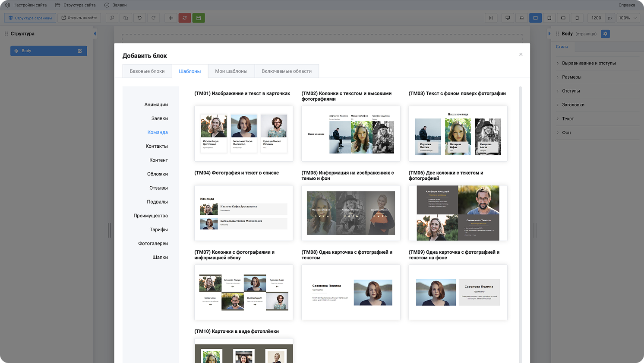Choose the TM03 text over photo template

[x=458, y=134]
